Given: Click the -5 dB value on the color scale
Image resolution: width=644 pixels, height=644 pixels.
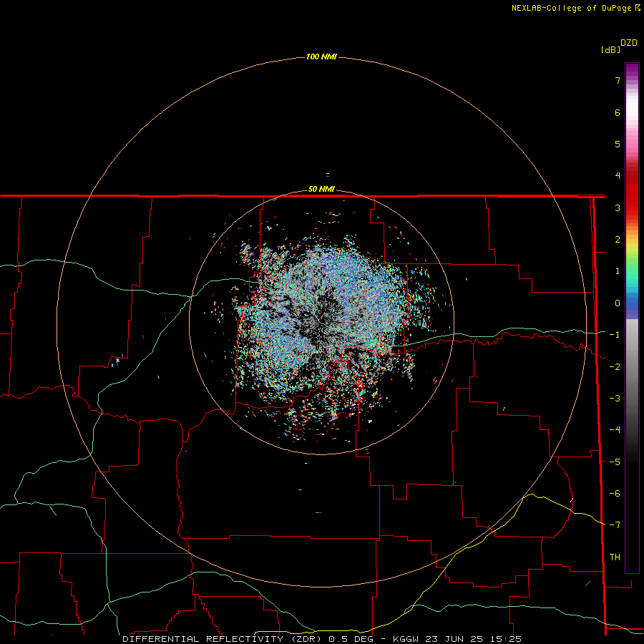Looking at the screenshot, I should click(615, 462).
